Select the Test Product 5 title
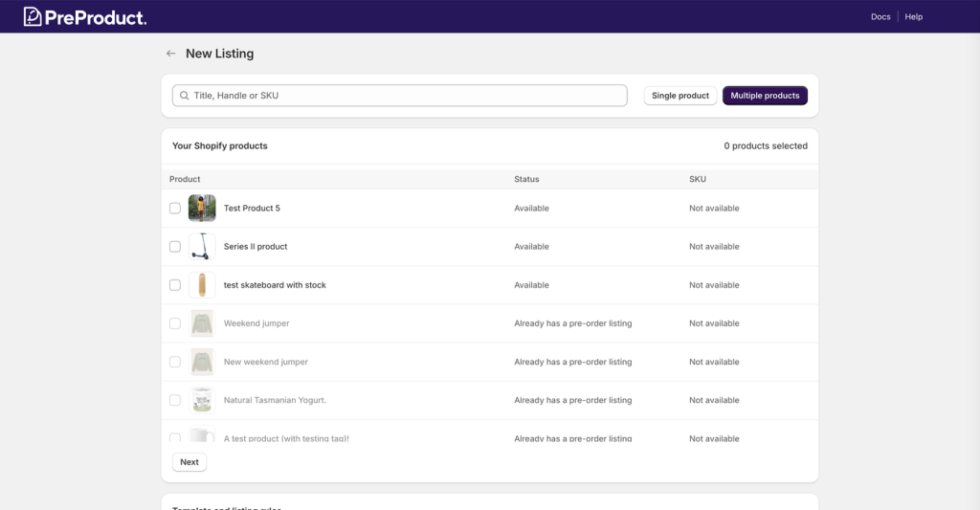980x510 pixels. pos(252,209)
